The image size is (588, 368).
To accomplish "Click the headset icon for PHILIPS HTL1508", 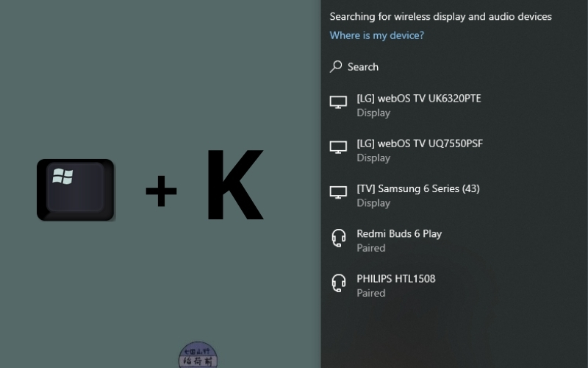I will coord(338,283).
